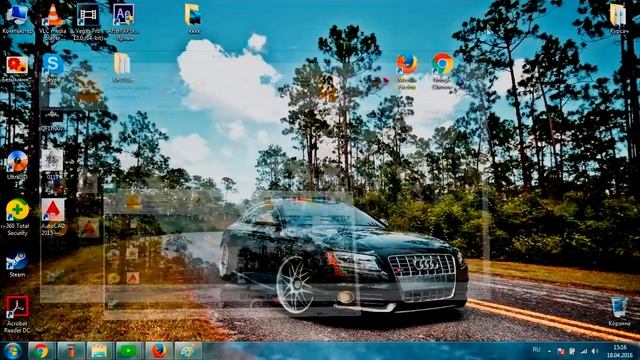Open the folder in the top-right corner
This screenshot has height=360, width=640.
(618, 19)
